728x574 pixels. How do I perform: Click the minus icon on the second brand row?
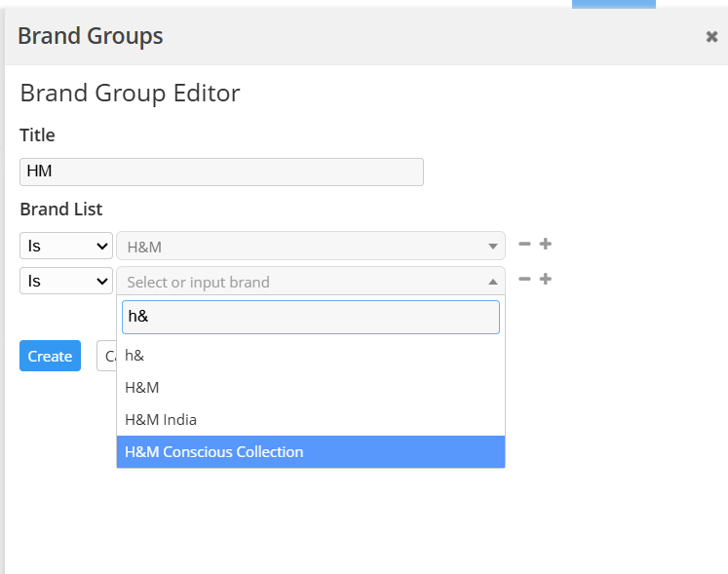pos(524,280)
